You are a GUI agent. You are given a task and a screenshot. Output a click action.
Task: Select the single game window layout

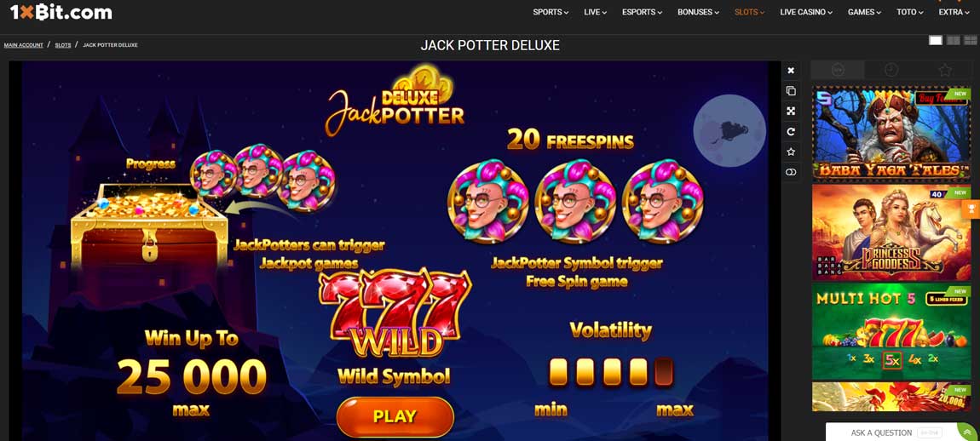point(936,41)
